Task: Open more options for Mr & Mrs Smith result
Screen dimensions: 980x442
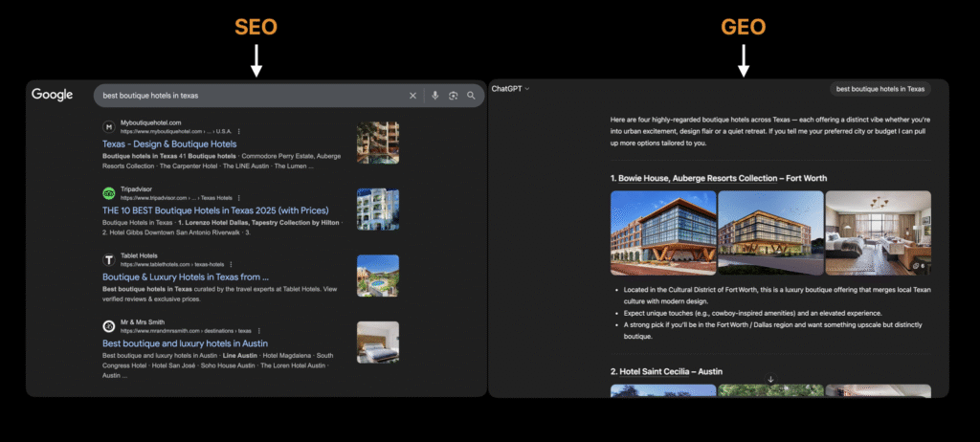Action: pos(258,331)
